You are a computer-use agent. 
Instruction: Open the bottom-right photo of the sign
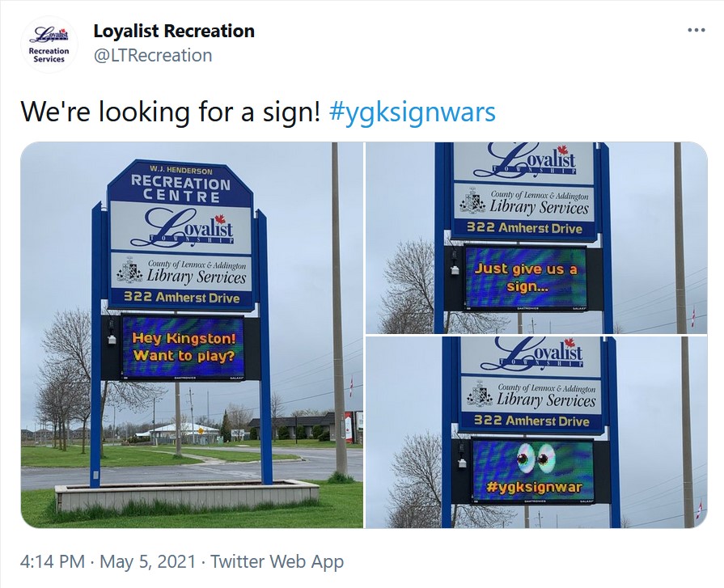(x=536, y=433)
